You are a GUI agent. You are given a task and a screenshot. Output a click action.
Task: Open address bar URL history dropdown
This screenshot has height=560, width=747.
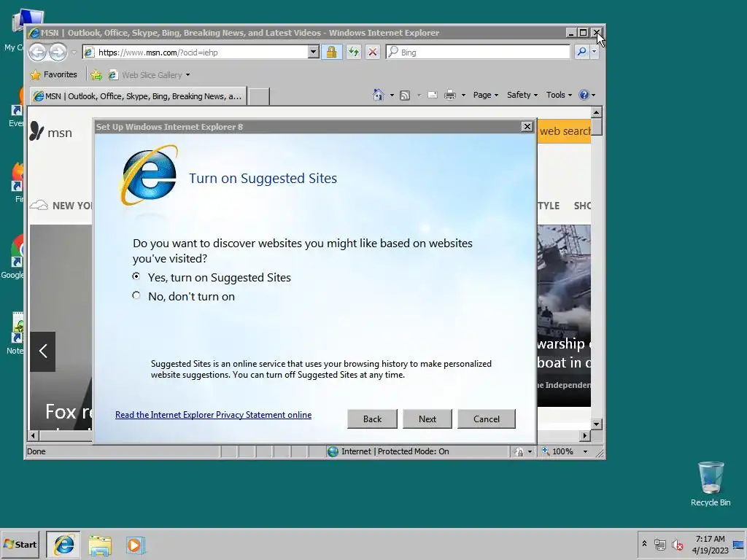coord(313,52)
